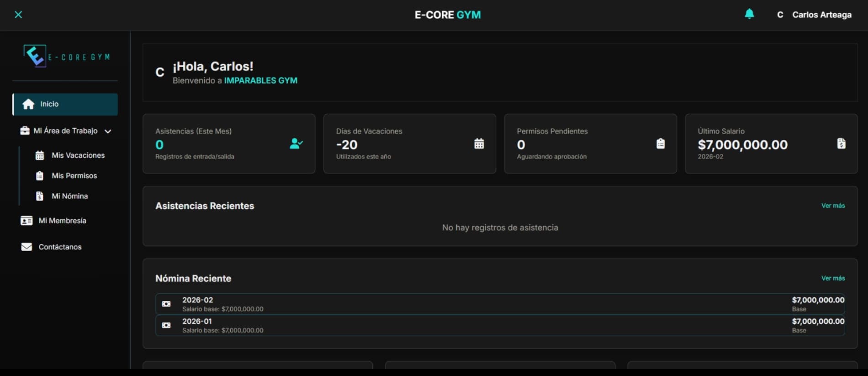Click the C avatar in the top header
The image size is (868, 376).
pyautogui.click(x=780, y=15)
